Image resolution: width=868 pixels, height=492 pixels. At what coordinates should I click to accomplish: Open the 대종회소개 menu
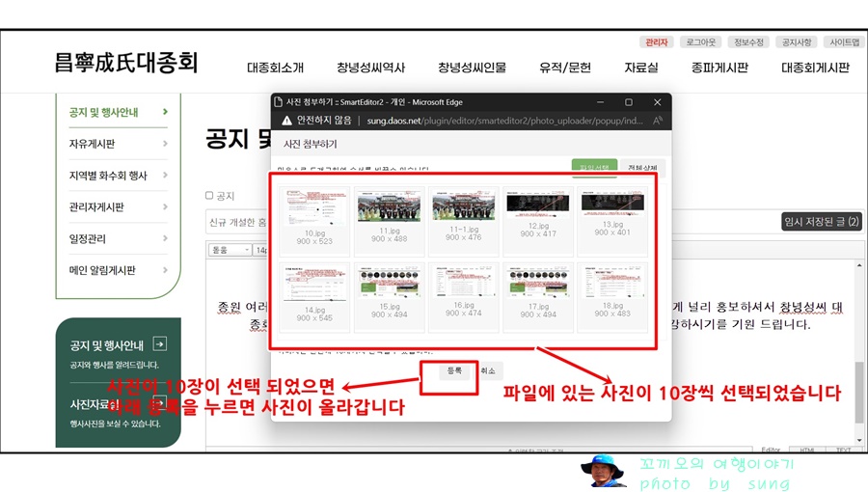pyautogui.click(x=275, y=68)
